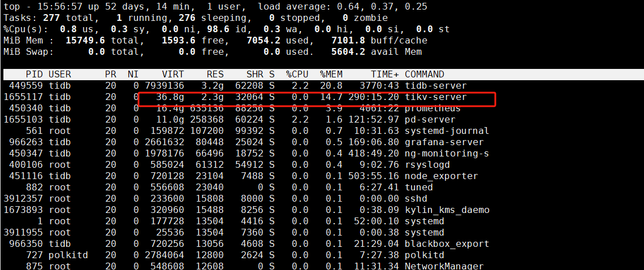Click the %CPU column header

click(297, 74)
